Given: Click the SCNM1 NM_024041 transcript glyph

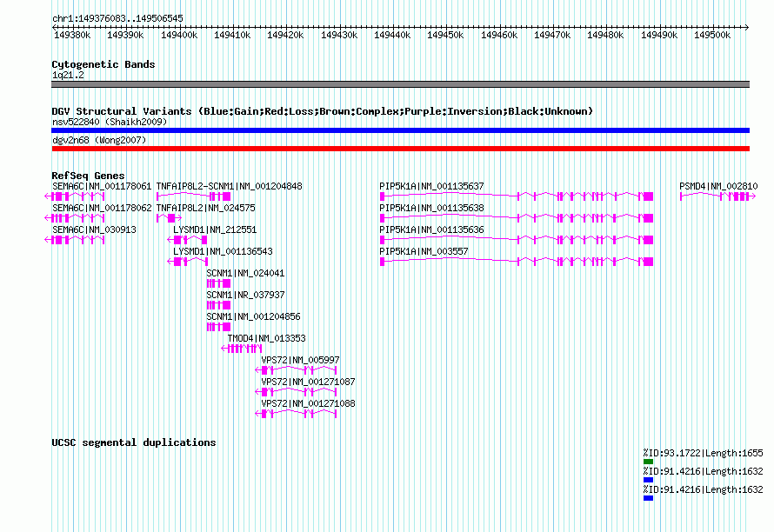Looking at the screenshot, I should pos(218,283).
